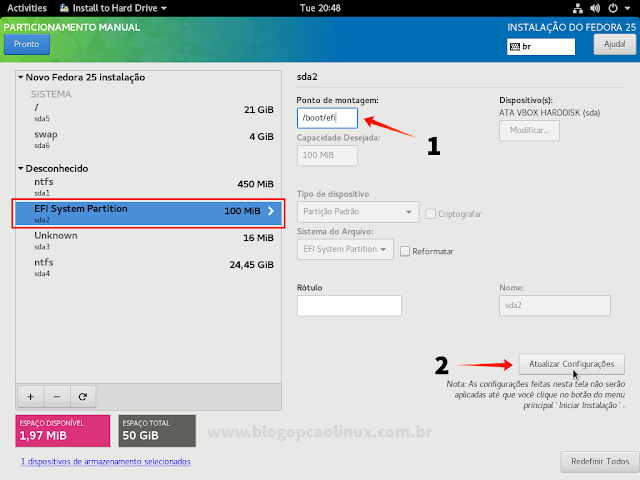Enable the Criptografar checkbox
This screenshot has width=640, height=480.
tap(430, 214)
